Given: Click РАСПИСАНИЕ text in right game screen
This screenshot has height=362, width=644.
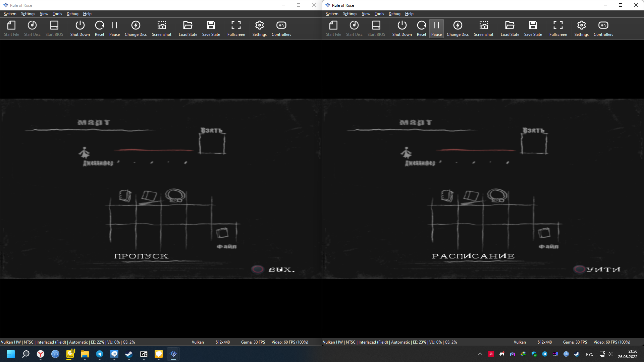Looking at the screenshot, I should [x=473, y=256].
